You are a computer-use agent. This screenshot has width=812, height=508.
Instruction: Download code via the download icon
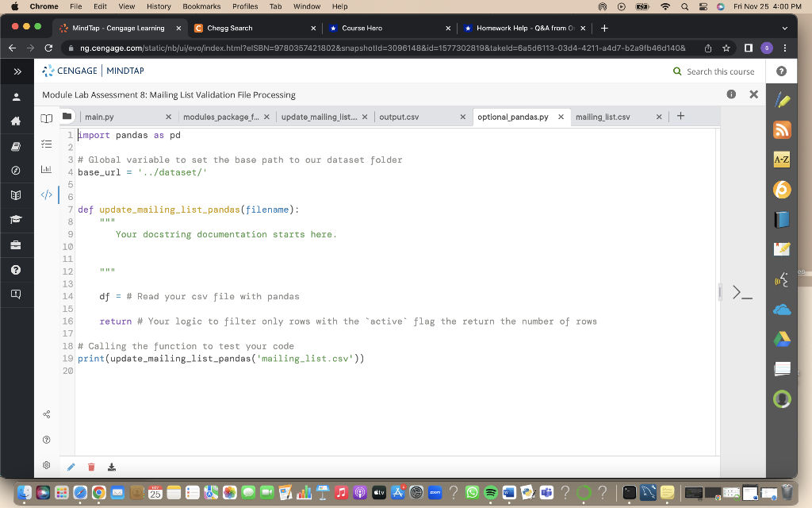112,467
